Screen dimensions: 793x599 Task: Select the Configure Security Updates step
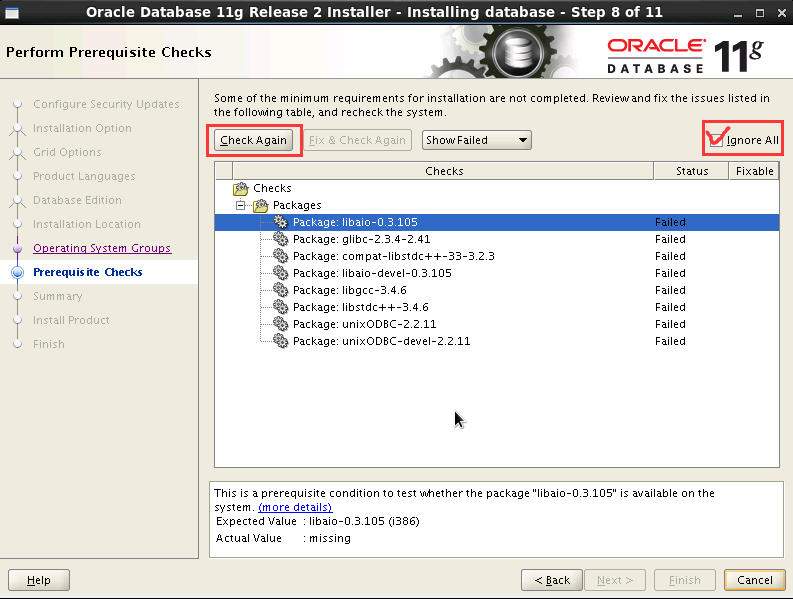106,104
